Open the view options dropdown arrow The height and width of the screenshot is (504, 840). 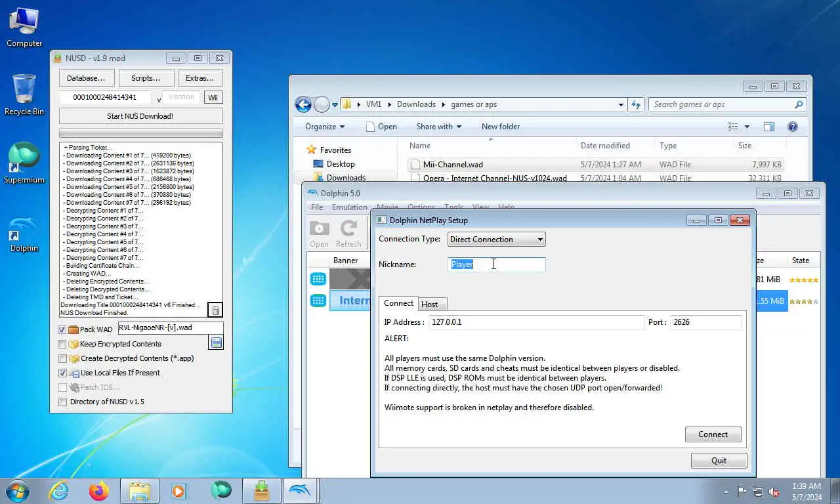coord(747,127)
